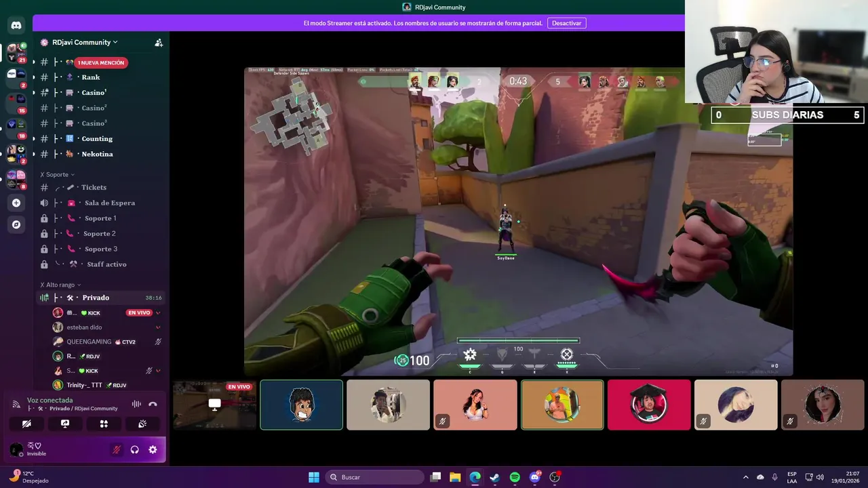
Task: Click Discord icon in the taskbar
Action: tap(535, 477)
